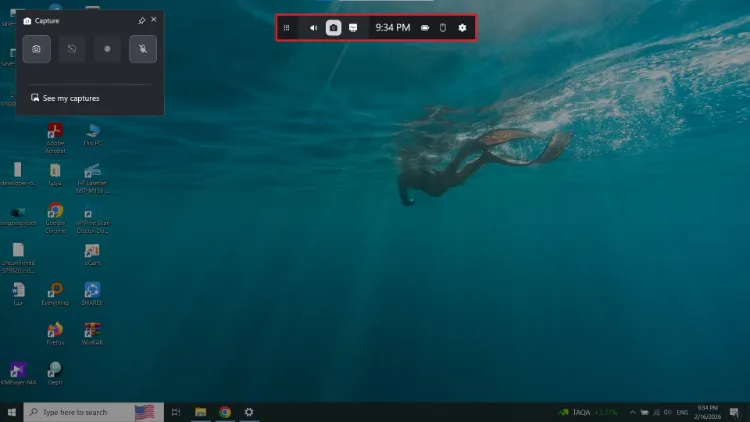Select the archive icon beside developer file
Screen dimensions: 750x422
point(55,175)
